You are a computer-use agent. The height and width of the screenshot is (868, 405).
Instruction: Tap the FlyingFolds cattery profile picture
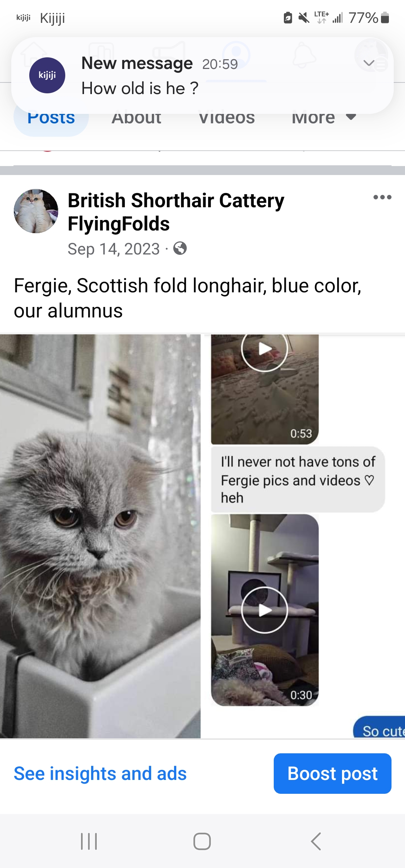point(36,211)
